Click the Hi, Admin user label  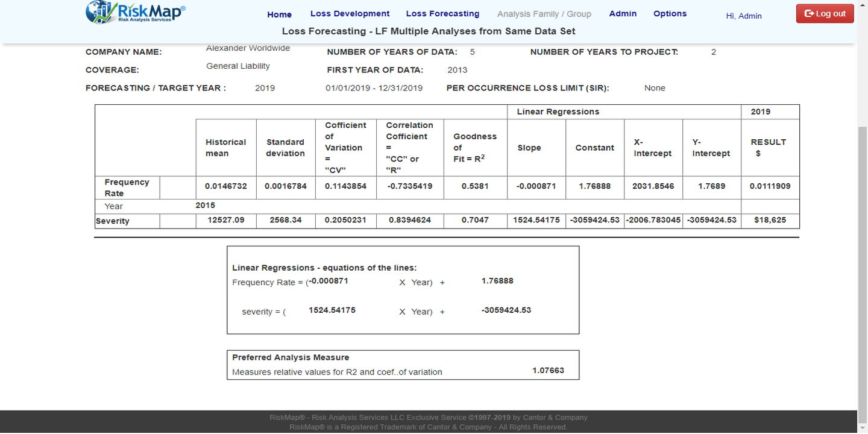pyautogui.click(x=744, y=16)
